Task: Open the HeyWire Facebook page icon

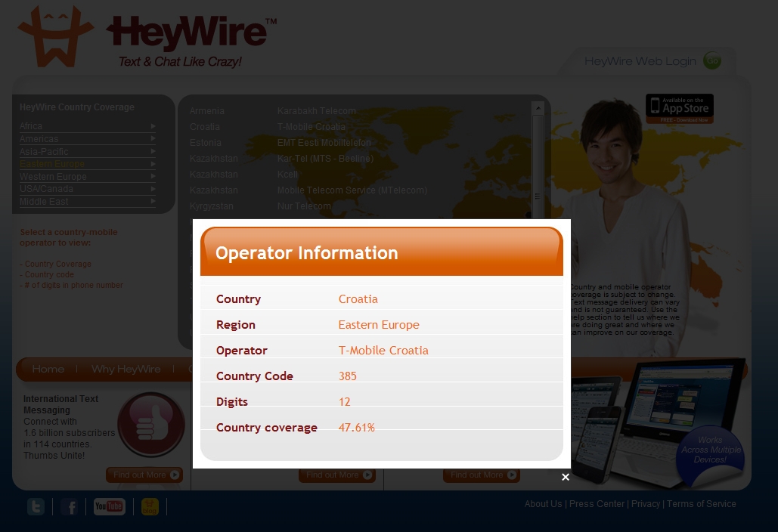Action: pyautogui.click(x=70, y=507)
